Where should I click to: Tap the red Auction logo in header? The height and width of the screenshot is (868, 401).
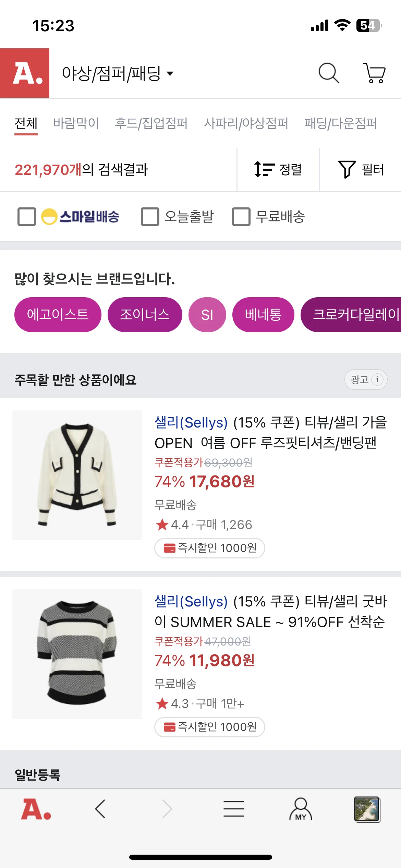[x=25, y=73]
